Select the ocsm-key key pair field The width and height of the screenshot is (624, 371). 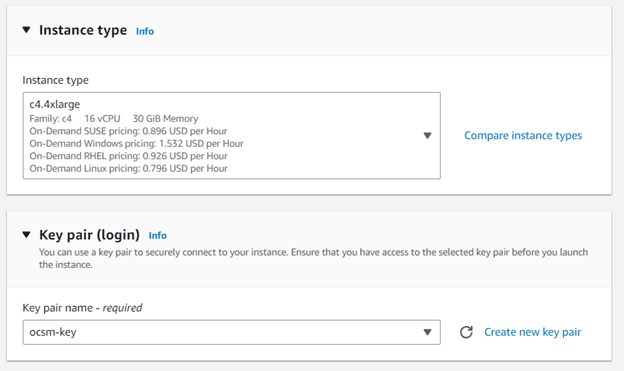232,332
